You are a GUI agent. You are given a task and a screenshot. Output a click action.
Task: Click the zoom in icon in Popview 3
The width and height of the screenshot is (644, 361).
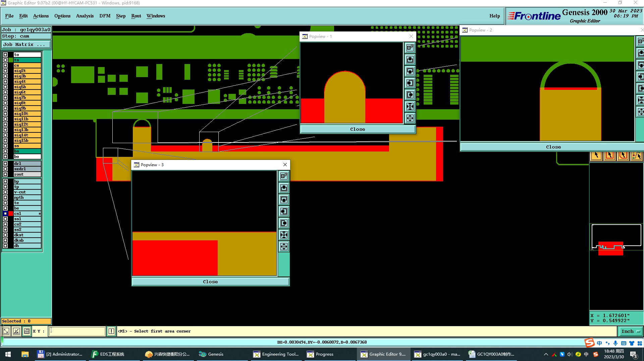point(284,235)
